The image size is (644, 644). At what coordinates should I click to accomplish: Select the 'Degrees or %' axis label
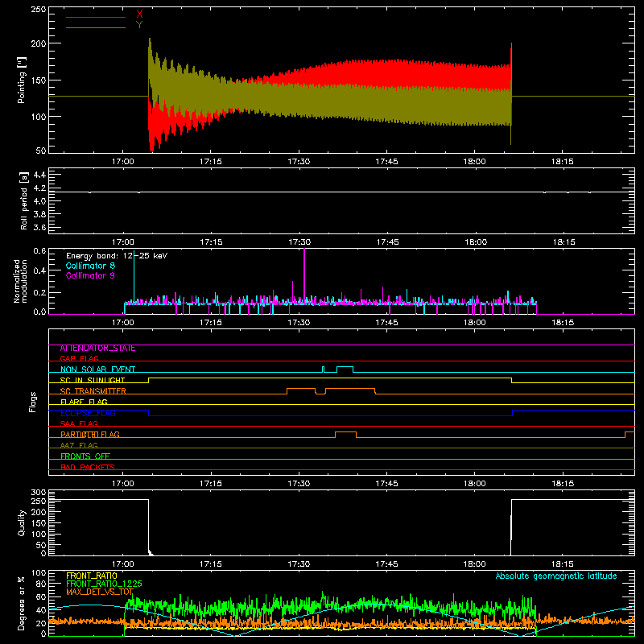click(x=22, y=603)
